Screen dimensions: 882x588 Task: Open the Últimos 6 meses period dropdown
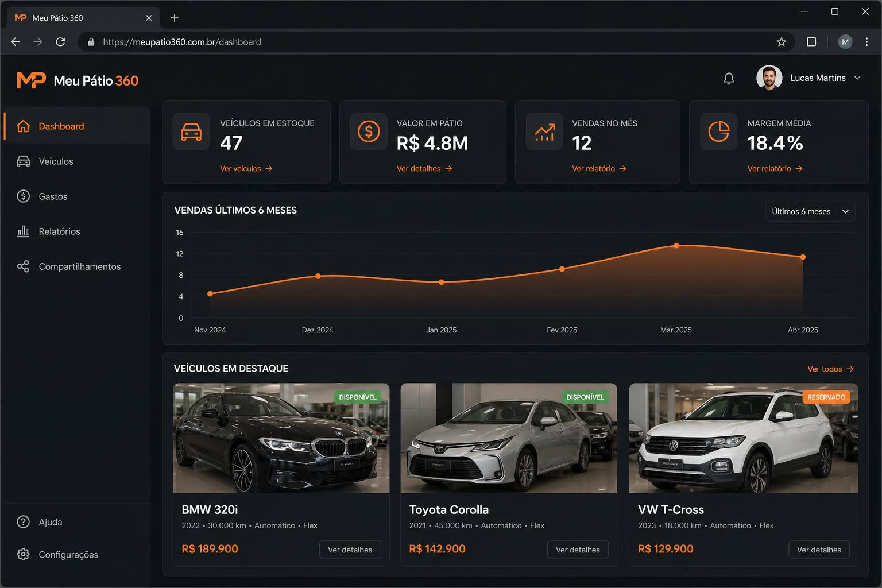click(x=810, y=211)
